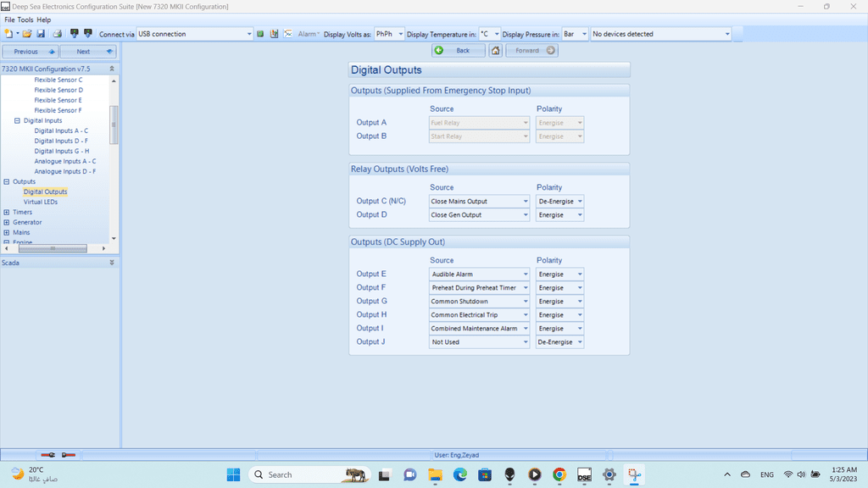Expand the Mains tree node
The width and height of the screenshot is (868, 488).
7,232
